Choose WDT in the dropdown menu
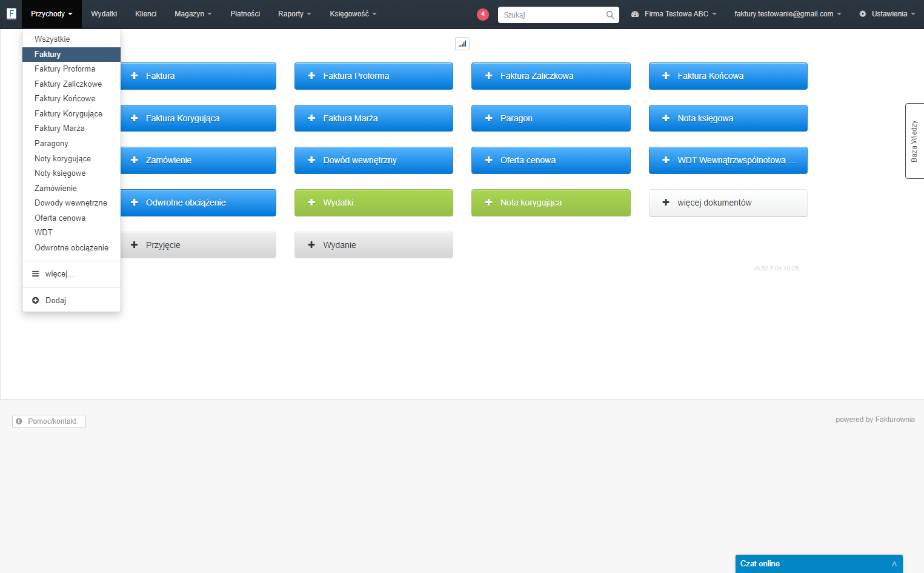Screen dimensions: 924x573 [71, 233]
